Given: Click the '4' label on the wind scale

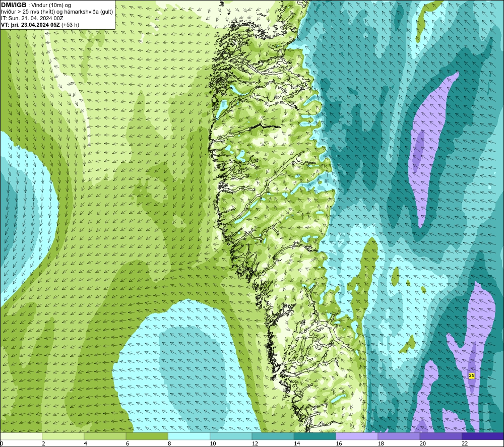Looking at the screenshot, I should (86, 443).
